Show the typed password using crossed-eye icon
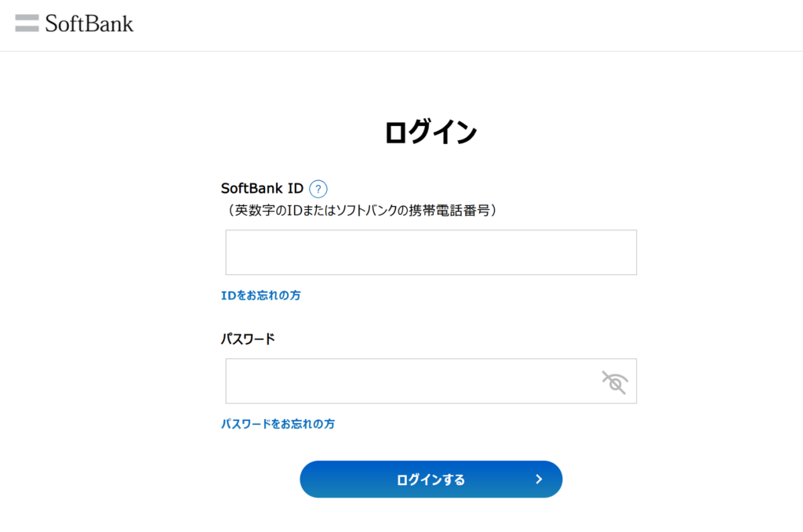Viewport: 803px width, 532px height. click(614, 382)
